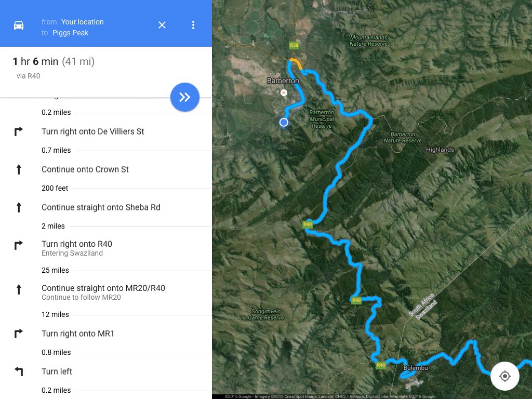
Task: Click the Barberton town label on map
Action: click(x=283, y=81)
